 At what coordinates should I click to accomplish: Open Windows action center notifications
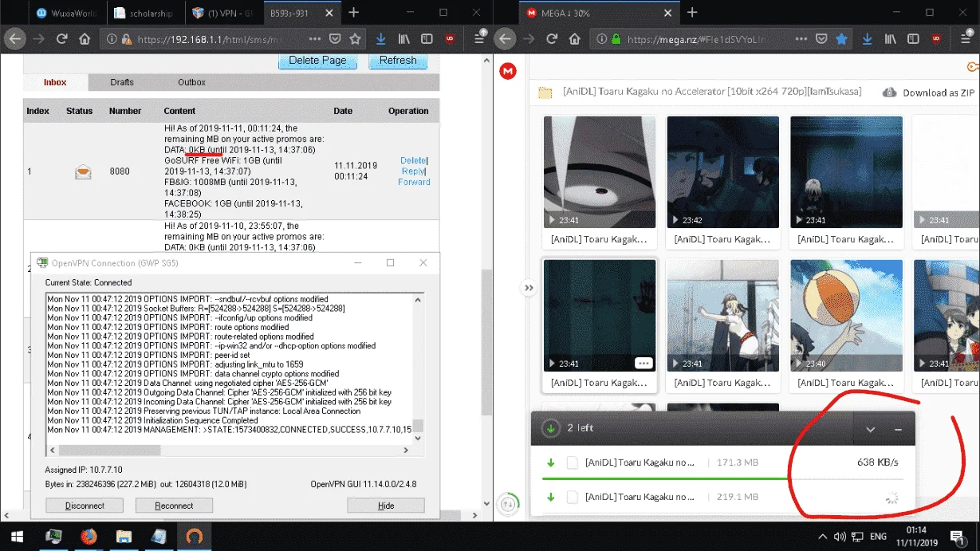tap(958, 537)
